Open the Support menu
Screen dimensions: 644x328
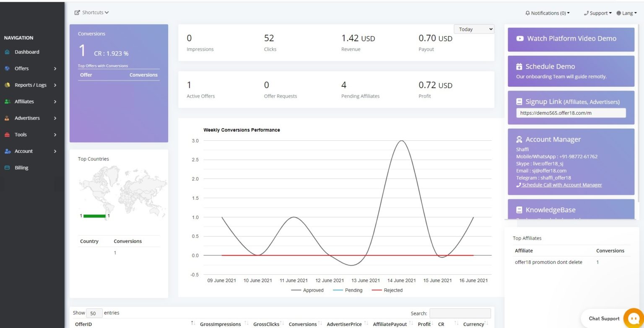[597, 13]
